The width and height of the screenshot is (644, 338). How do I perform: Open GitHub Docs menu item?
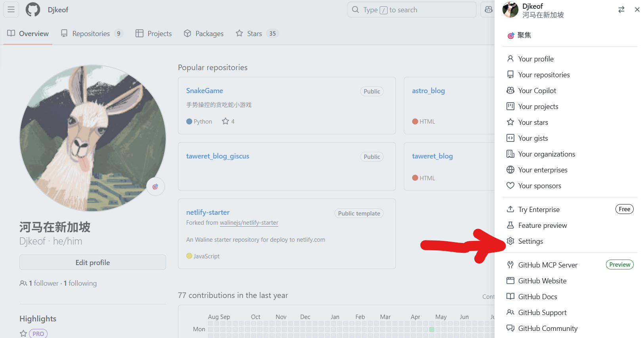(570, 296)
